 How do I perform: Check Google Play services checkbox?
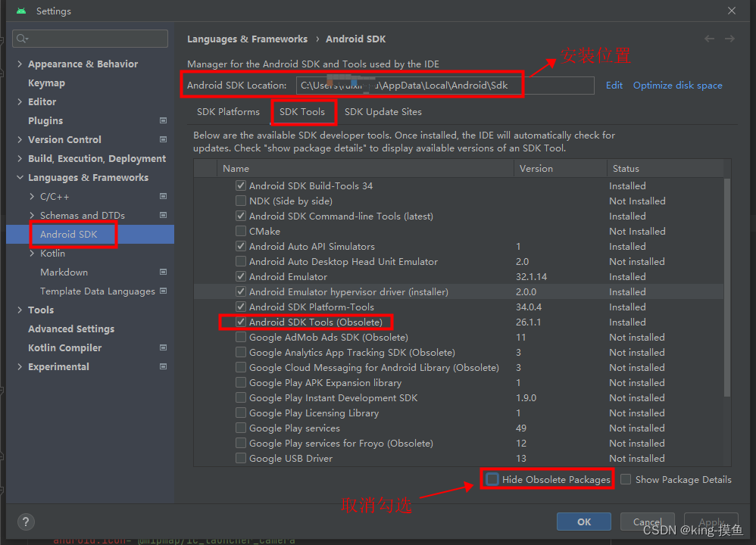pyautogui.click(x=241, y=428)
